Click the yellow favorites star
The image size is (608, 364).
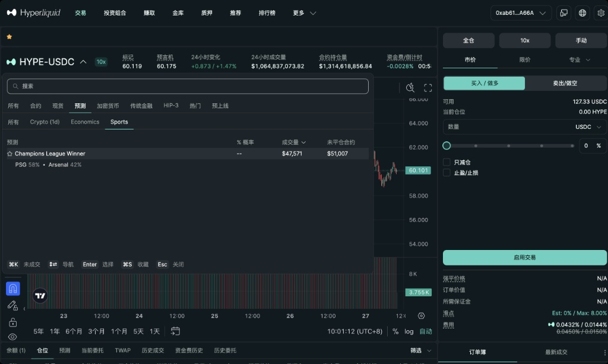(9, 37)
